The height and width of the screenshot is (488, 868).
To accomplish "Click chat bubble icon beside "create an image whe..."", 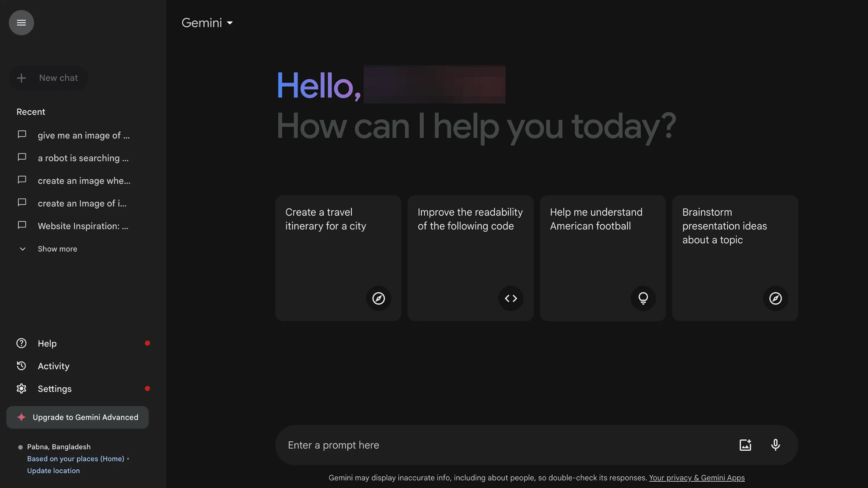I will tap(22, 180).
